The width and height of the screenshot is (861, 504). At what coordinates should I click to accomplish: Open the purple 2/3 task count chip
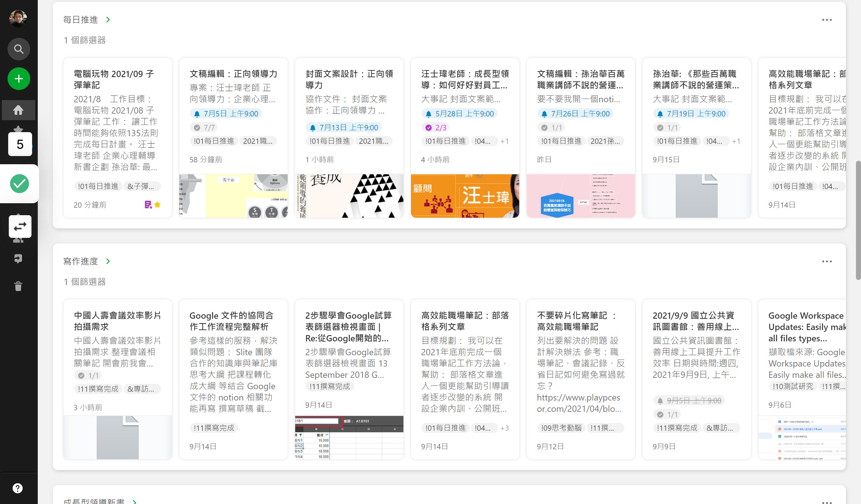coord(436,128)
